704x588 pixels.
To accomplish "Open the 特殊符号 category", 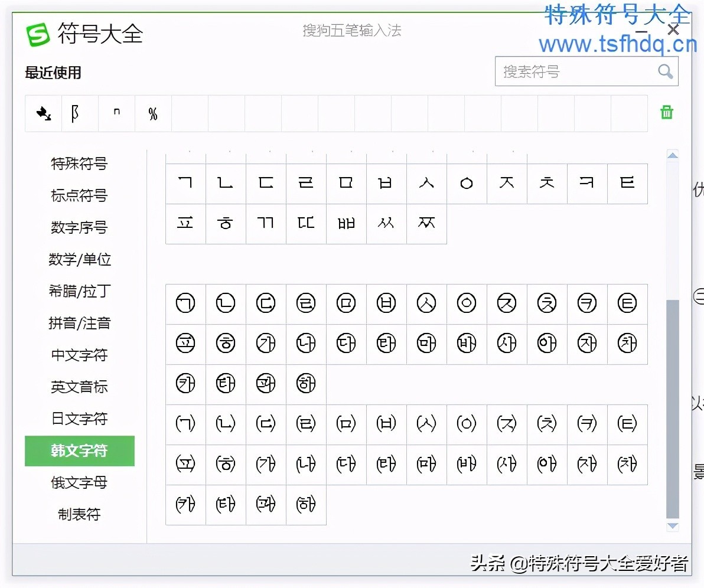I will click(x=79, y=164).
